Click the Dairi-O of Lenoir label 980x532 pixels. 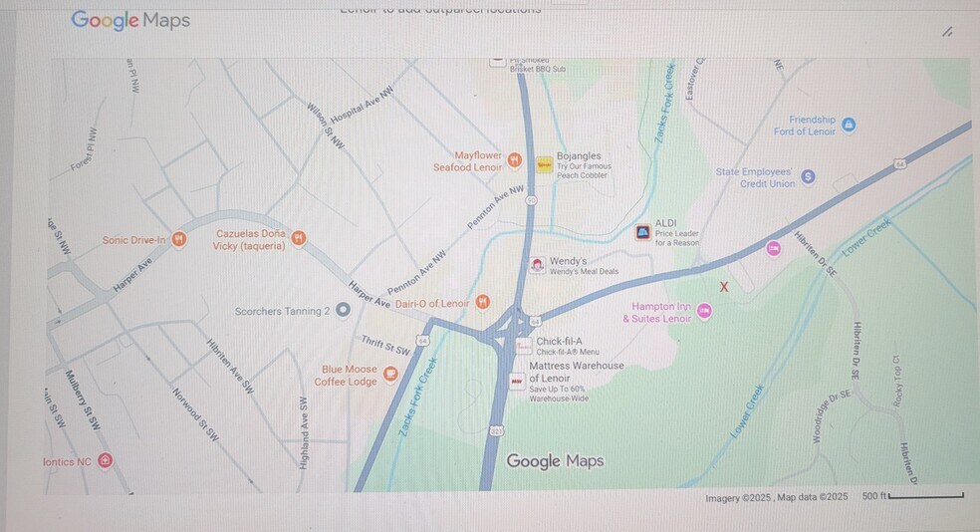tap(432, 303)
